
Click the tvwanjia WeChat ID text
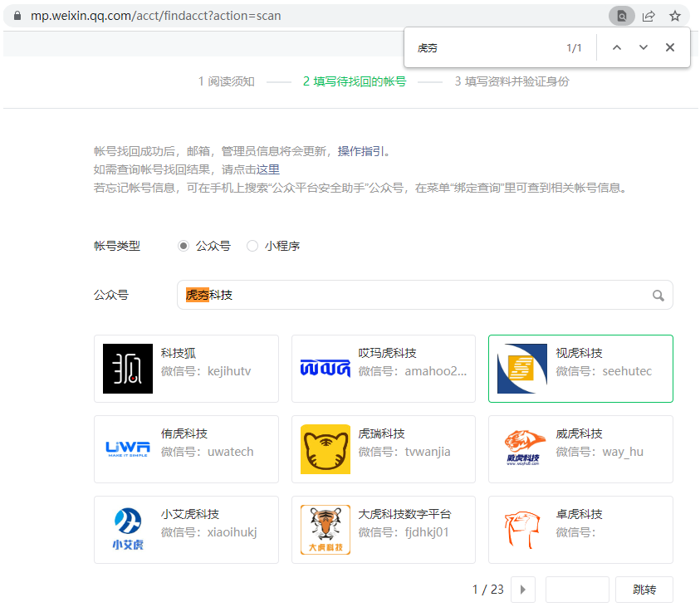(x=428, y=452)
